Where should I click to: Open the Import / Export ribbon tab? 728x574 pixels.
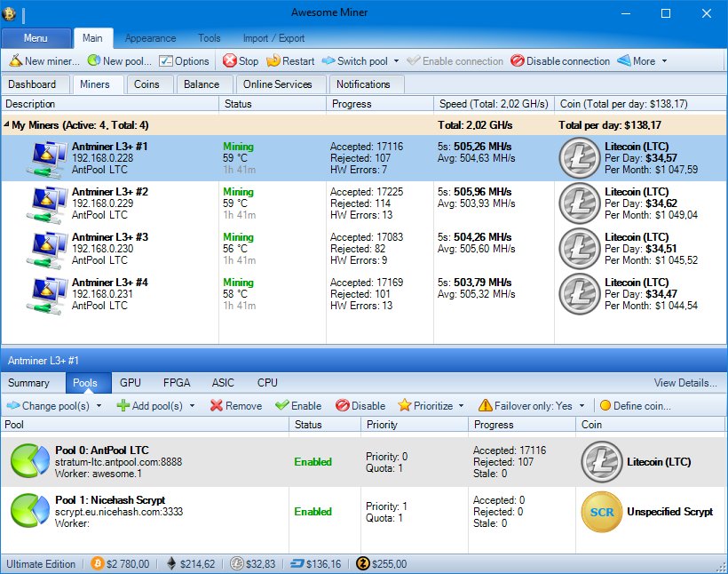point(273,38)
